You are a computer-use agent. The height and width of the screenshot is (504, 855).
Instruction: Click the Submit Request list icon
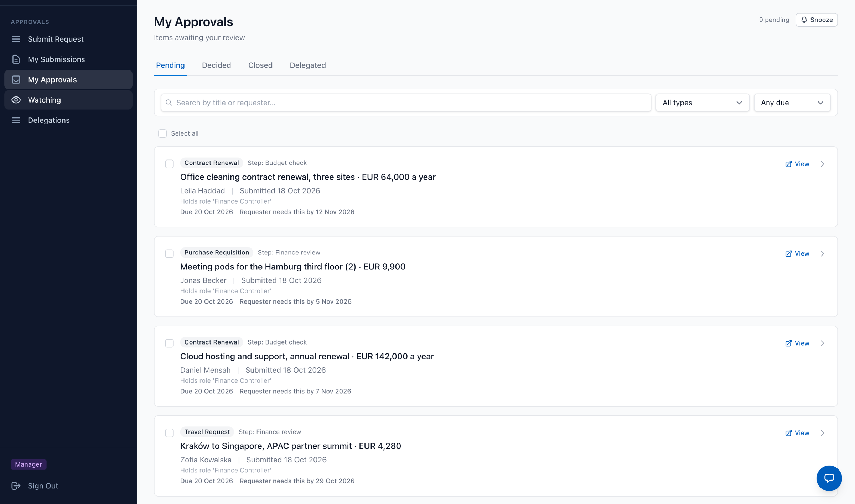(x=16, y=39)
